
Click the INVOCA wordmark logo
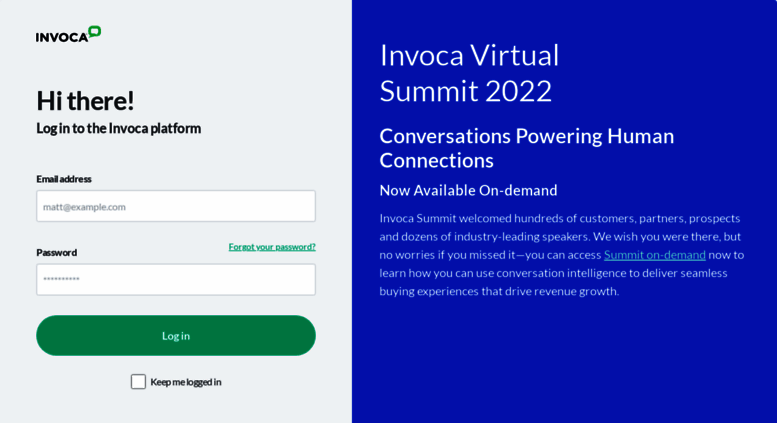(62, 38)
